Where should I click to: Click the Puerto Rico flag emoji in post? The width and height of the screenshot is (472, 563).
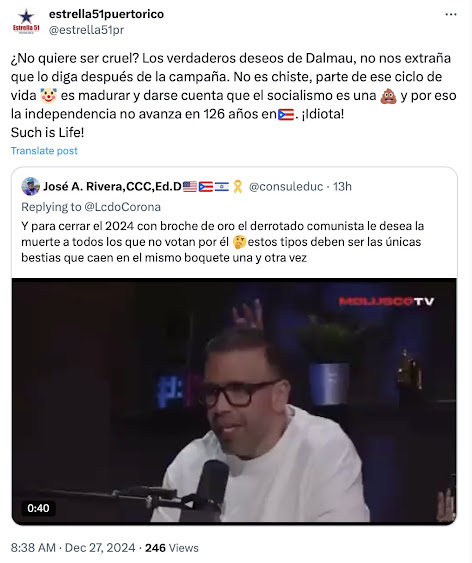286,115
